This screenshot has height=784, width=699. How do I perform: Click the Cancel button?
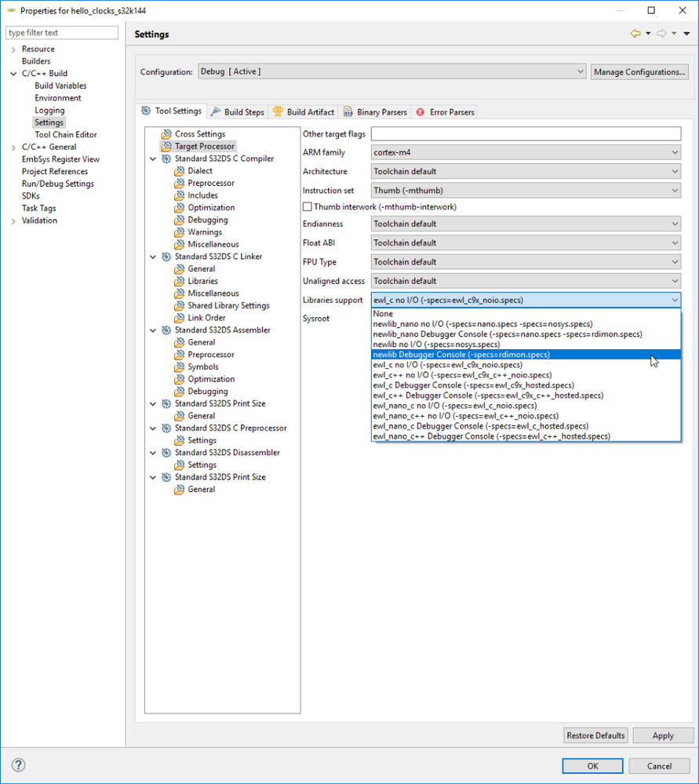click(659, 766)
